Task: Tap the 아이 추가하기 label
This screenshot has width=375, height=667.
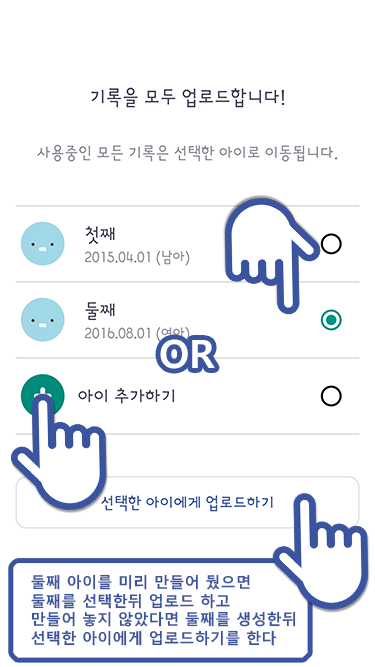Action: tap(127, 396)
